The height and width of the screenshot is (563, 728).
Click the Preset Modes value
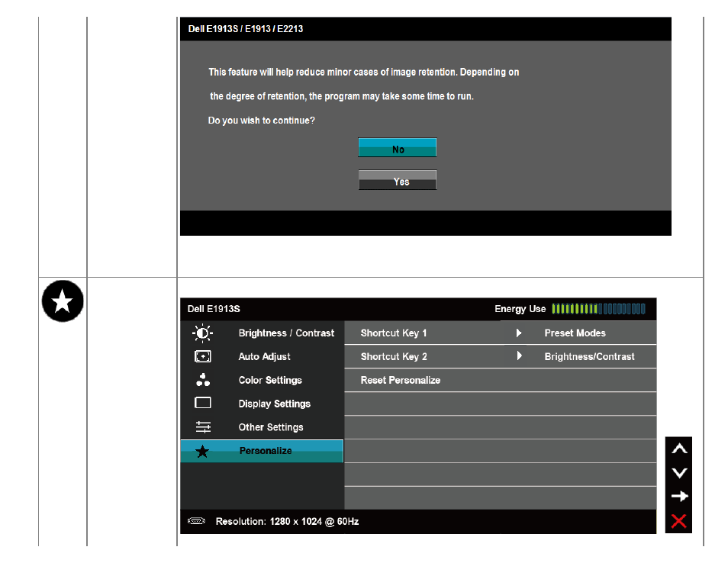tap(575, 333)
